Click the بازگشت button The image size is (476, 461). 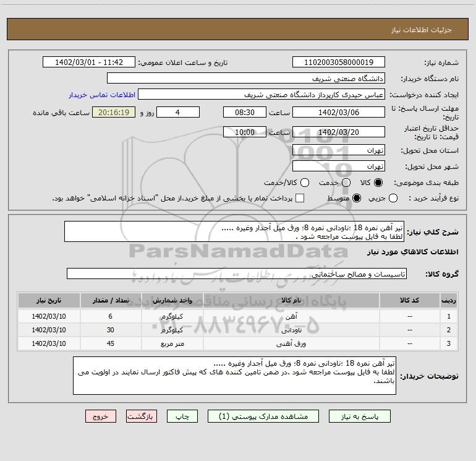pos(142,416)
